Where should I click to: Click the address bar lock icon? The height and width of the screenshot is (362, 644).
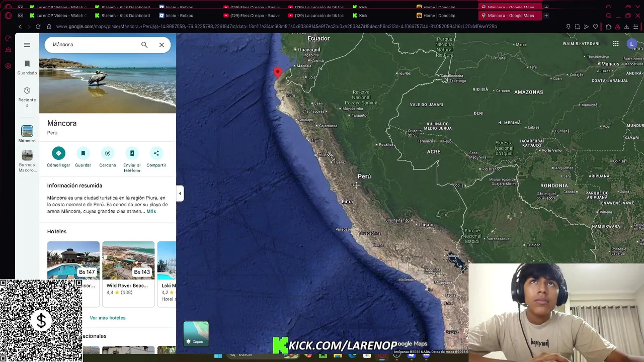click(x=49, y=27)
